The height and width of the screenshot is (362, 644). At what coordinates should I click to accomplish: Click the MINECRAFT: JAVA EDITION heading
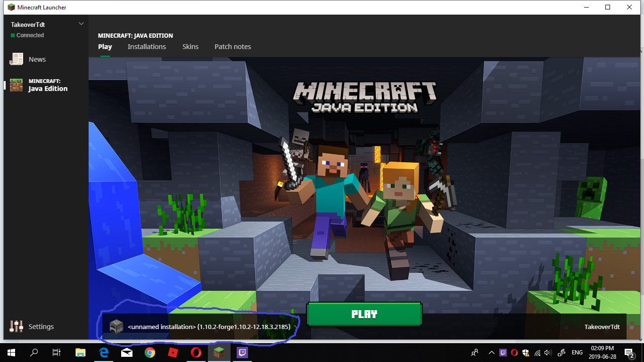[x=135, y=35]
